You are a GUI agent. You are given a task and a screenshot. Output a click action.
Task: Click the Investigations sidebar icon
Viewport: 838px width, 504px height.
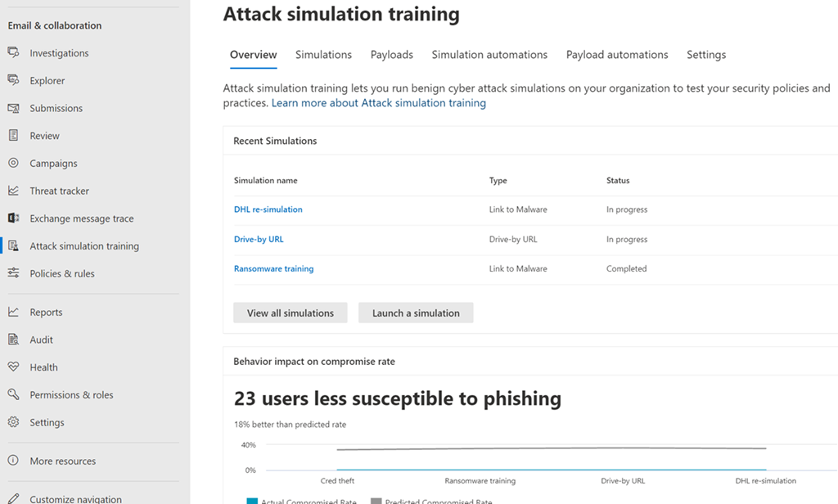13,53
